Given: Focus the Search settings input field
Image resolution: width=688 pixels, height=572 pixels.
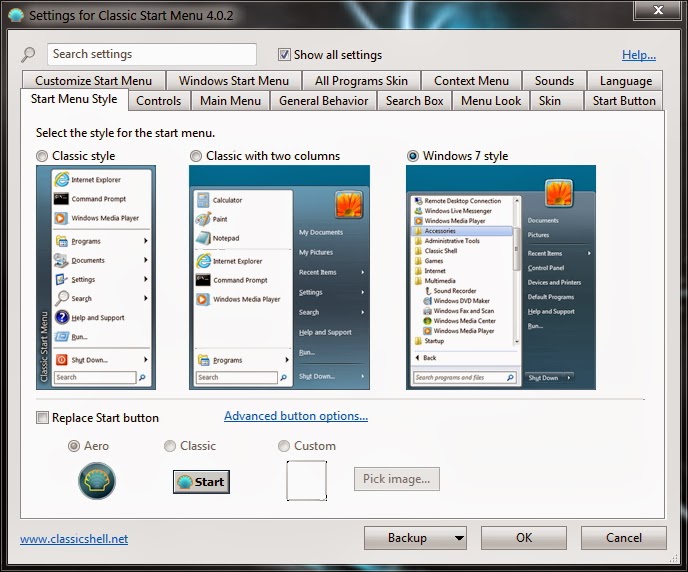Looking at the screenshot, I should (x=152, y=54).
